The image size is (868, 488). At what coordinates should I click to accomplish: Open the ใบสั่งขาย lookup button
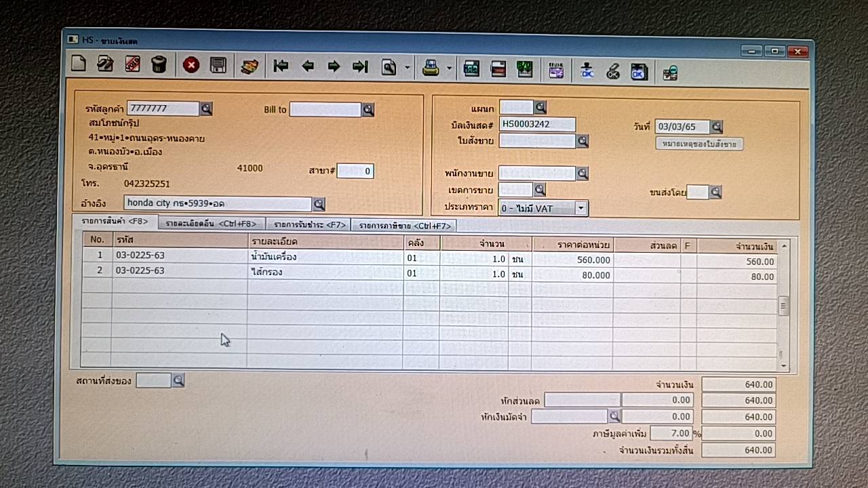[x=582, y=141]
